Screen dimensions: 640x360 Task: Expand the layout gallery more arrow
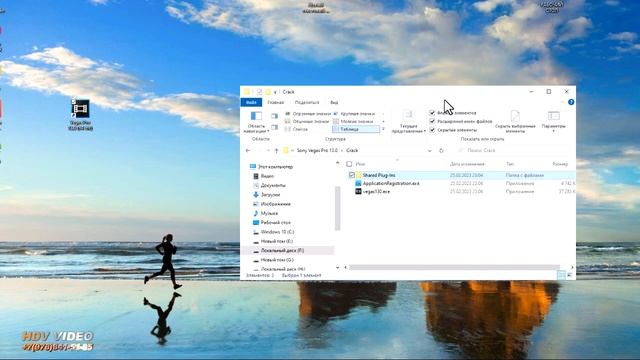click(x=383, y=129)
